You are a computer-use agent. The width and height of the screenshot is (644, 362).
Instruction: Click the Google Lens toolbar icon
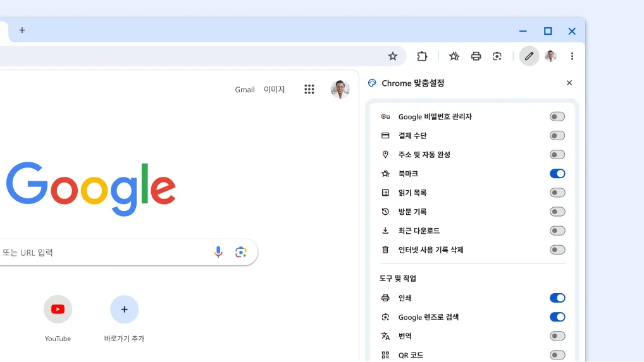click(497, 56)
